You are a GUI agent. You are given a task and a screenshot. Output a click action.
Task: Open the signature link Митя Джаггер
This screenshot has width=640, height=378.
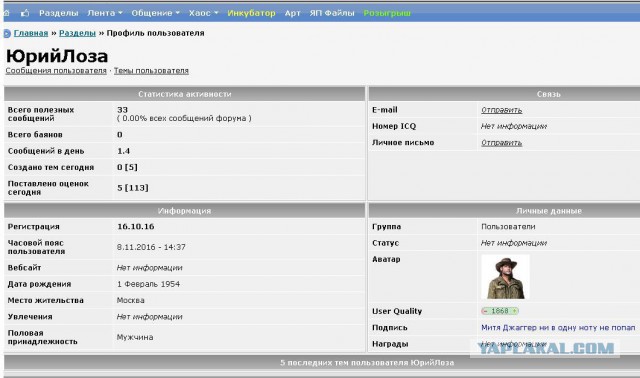tap(558, 327)
